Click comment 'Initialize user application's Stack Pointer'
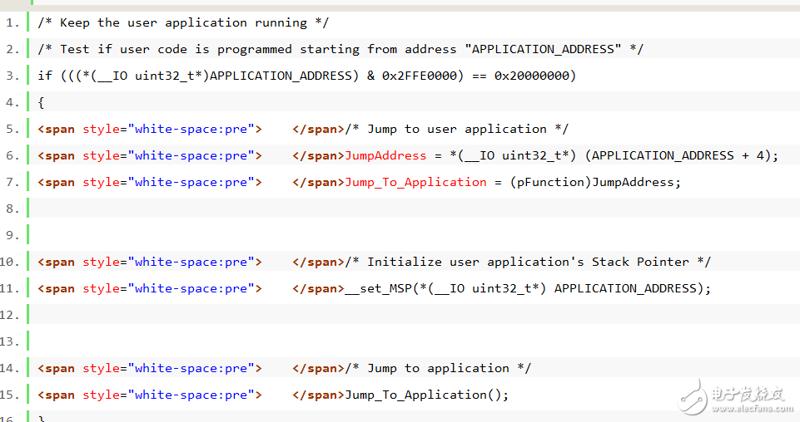Image resolution: width=800 pixels, height=422 pixels. [528, 262]
